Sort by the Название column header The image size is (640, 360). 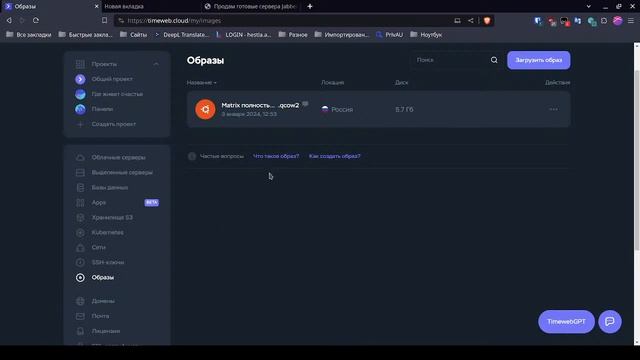(x=201, y=83)
